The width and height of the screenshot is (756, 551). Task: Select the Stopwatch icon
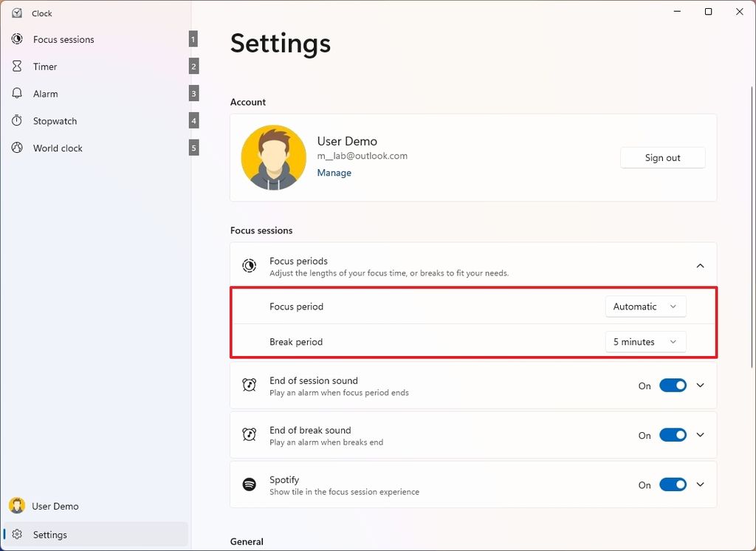[16, 120]
